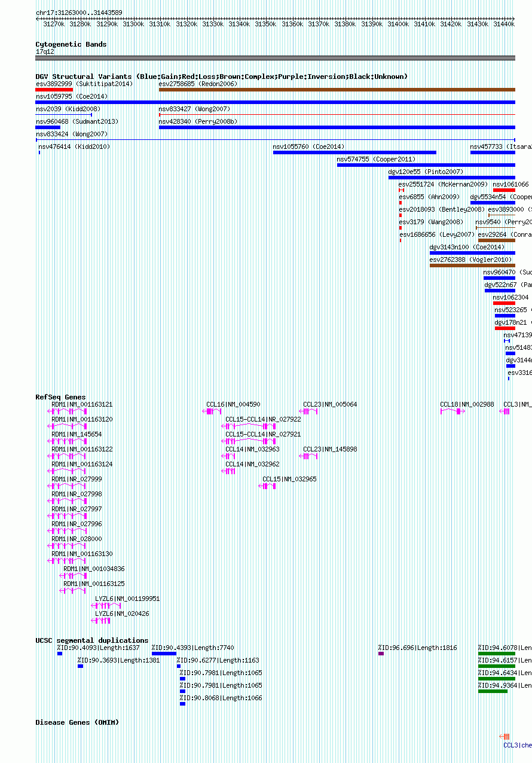Open transcript RDM1|NM_001163122
This screenshot has width=532, height=763.
[82, 449]
